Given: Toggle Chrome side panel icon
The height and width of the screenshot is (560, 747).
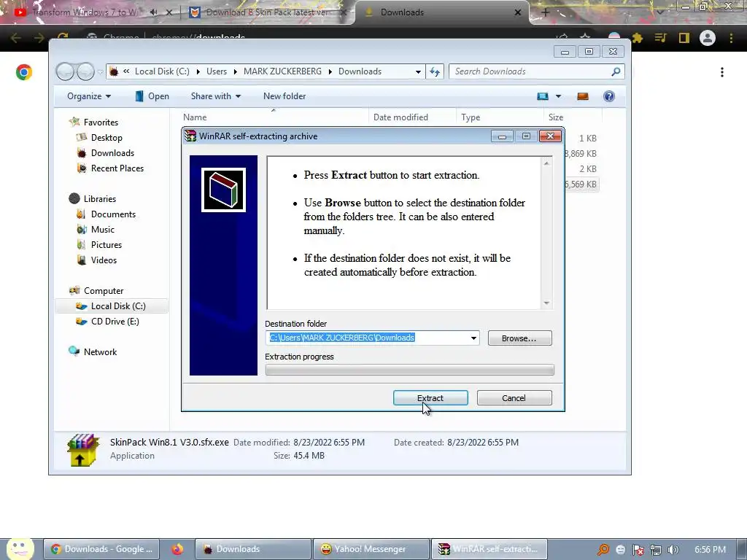Looking at the screenshot, I should (684, 38).
